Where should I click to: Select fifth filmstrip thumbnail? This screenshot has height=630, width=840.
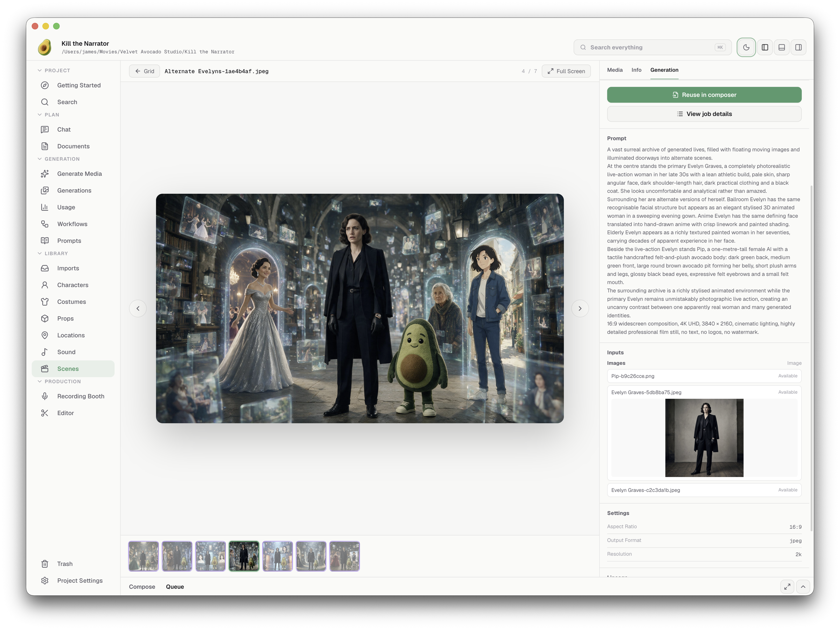(x=278, y=556)
